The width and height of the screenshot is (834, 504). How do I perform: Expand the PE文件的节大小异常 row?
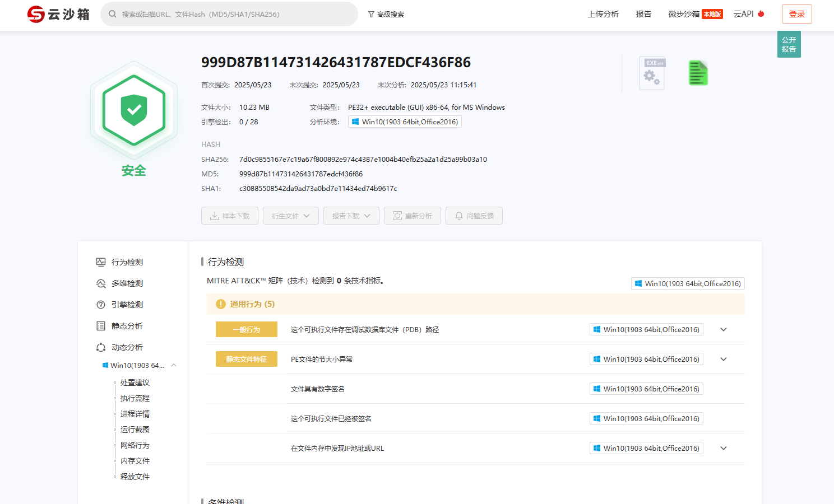[724, 359]
